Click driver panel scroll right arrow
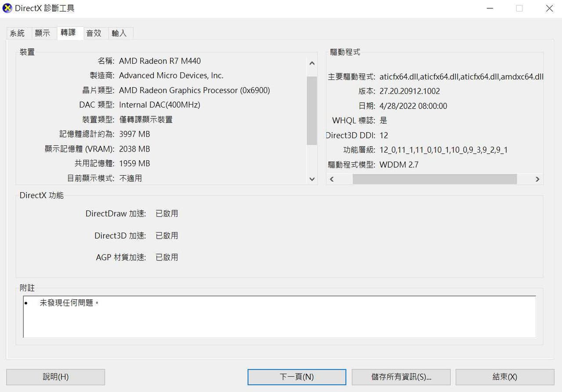 coord(537,179)
